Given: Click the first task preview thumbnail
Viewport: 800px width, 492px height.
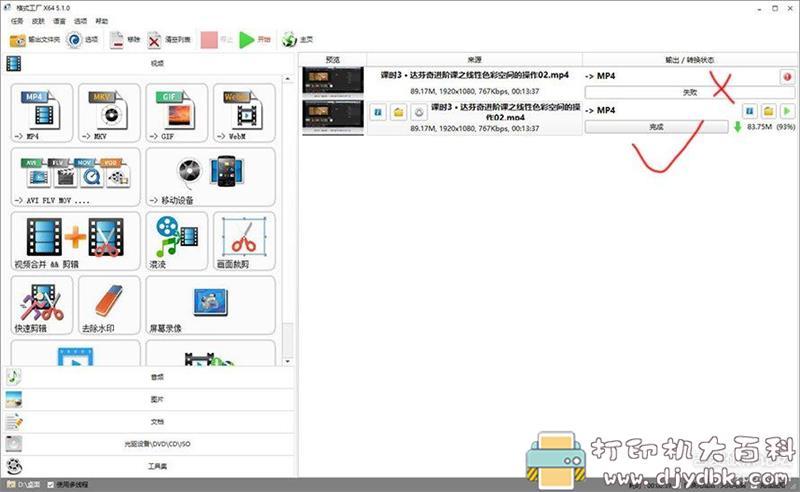Looking at the screenshot, I should [x=333, y=82].
